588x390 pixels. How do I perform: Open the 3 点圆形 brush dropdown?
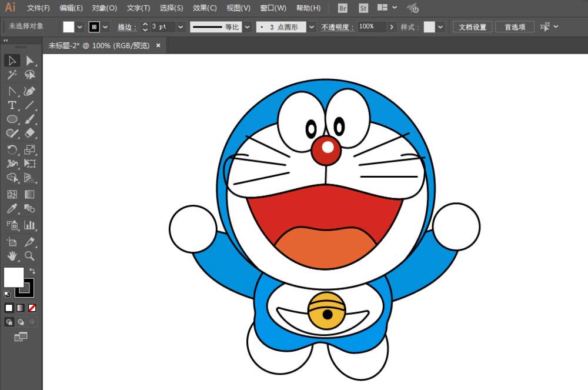(x=312, y=27)
